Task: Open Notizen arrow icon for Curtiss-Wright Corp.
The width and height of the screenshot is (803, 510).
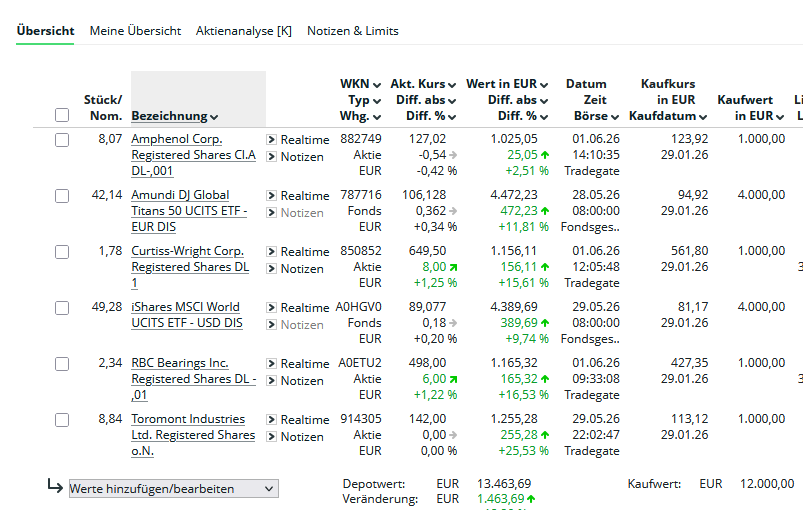Action: pyautogui.click(x=271, y=268)
